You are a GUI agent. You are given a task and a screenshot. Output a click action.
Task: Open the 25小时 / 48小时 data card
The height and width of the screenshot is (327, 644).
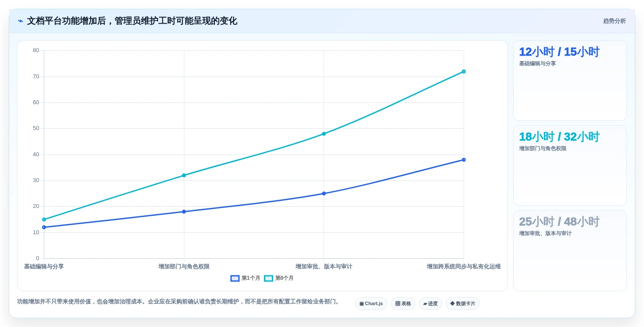[x=570, y=250]
